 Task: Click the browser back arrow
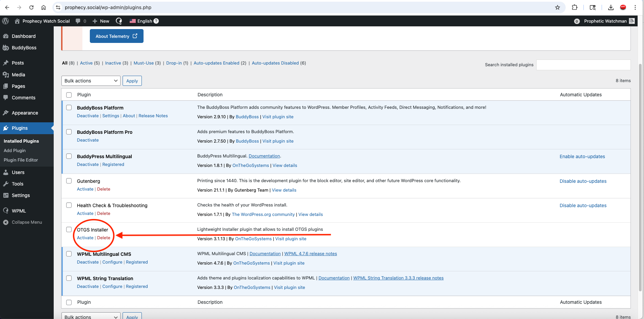click(7, 7)
